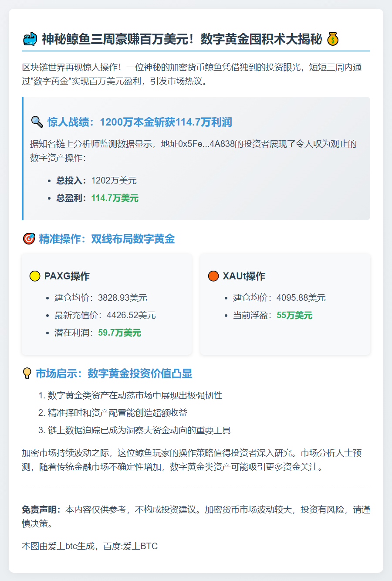Click the 总投入 1202万美元 list item
Image resolution: width=392 pixels, height=581 pixels.
point(96,180)
